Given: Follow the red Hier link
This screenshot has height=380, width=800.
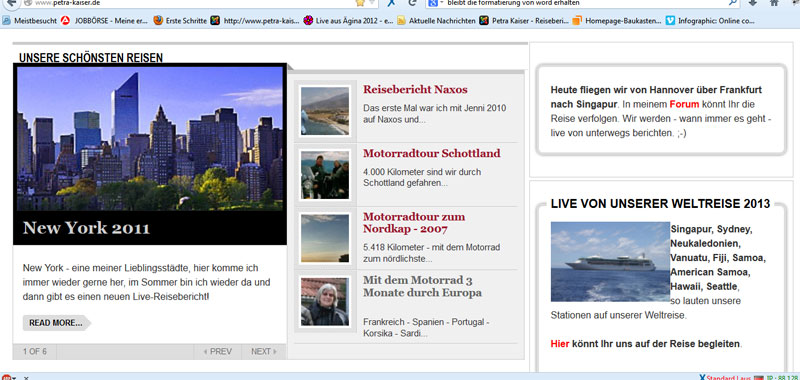Looking at the screenshot, I should (560, 344).
